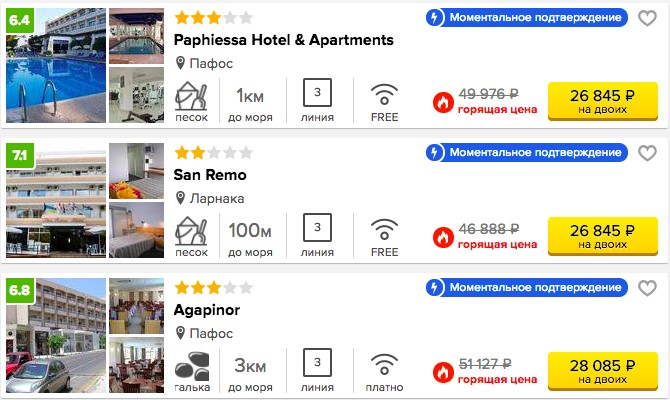The height and width of the screenshot is (400, 670).
Task: Click location pin next to Ларнака
Action: click(x=180, y=198)
